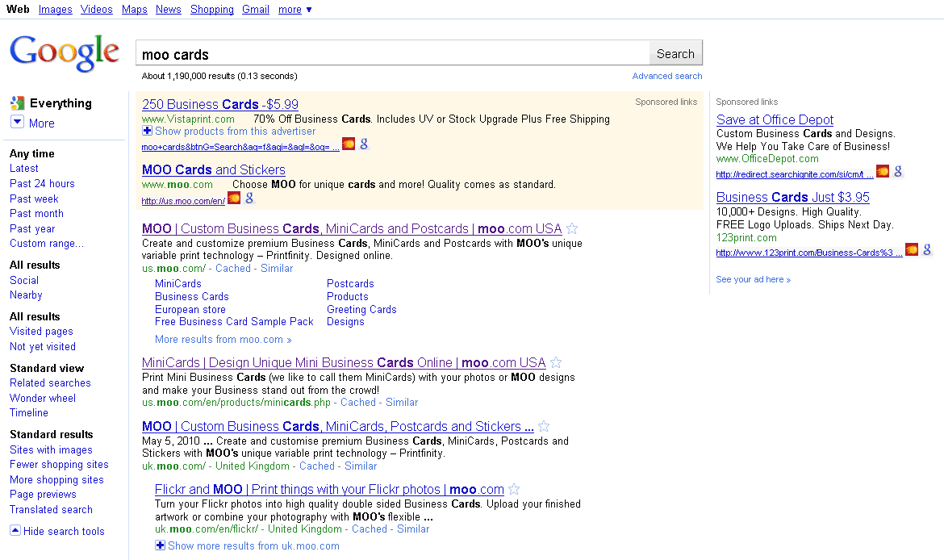Screen dimensions: 944x560
Task: Filter results to Past 24 hours
Action: (x=42, y=184)
